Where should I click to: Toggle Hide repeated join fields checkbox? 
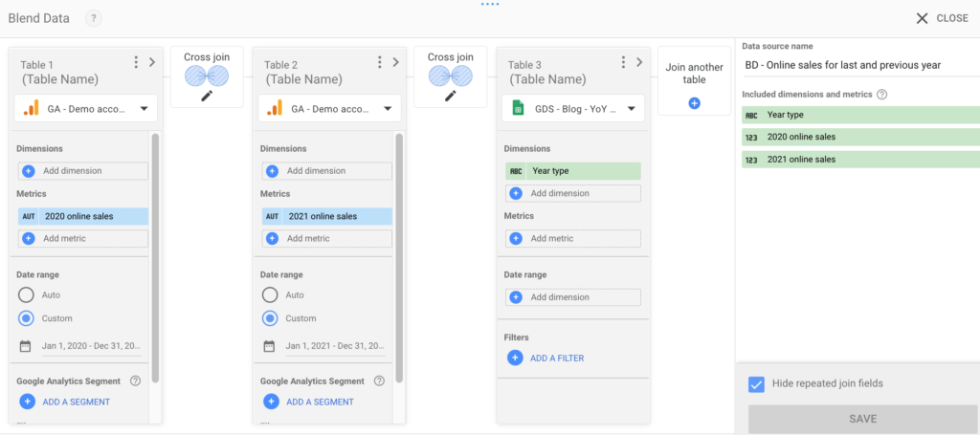pos(756,383)
